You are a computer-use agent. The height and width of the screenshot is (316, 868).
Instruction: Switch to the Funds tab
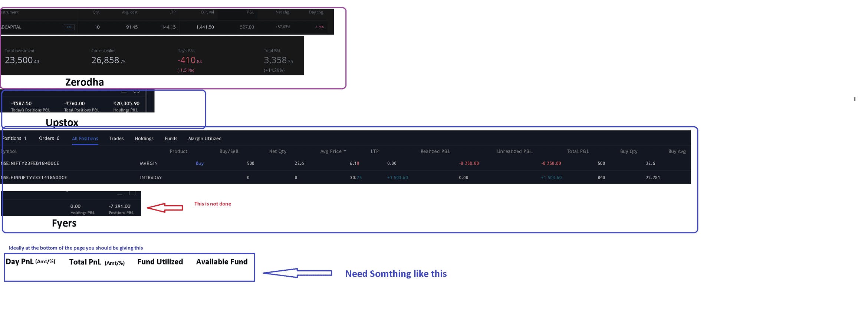(x=171, y=139)
